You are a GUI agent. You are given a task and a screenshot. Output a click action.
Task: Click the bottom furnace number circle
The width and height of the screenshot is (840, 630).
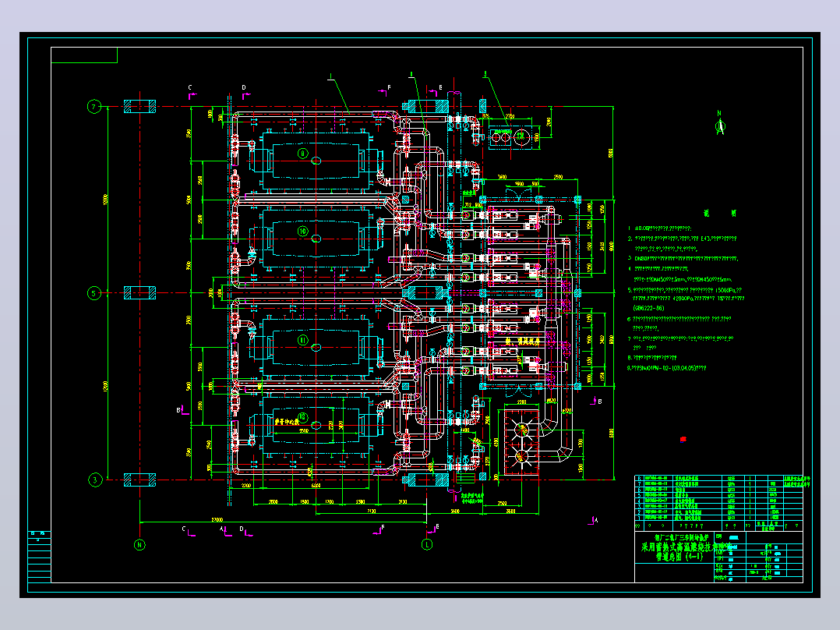(302, 416)
